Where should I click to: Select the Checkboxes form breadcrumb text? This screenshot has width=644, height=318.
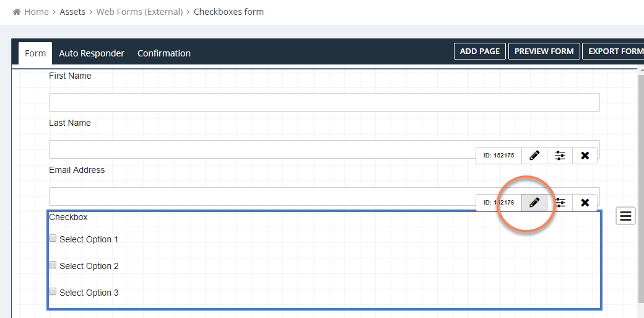click(x=228, y=12)
